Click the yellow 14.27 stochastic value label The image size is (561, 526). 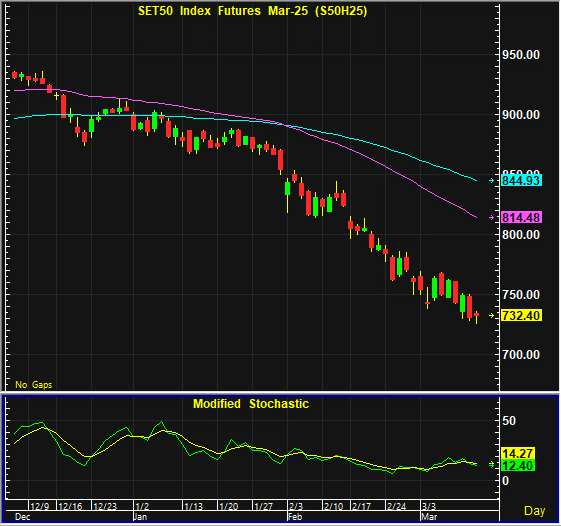pyautogui.click(x=518, y=453)
